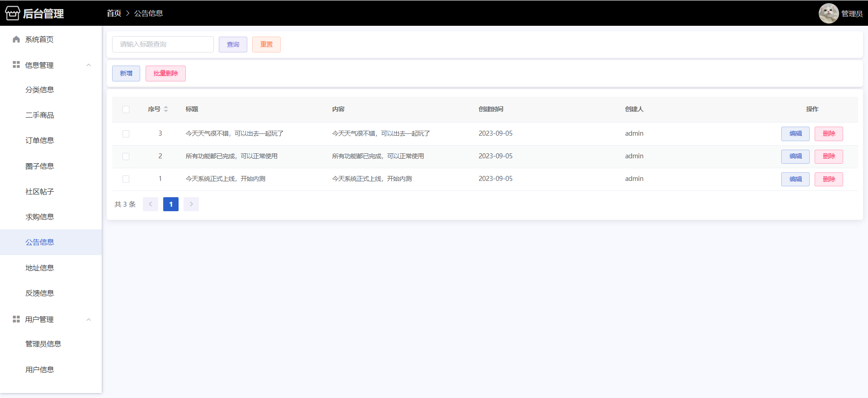Click 新增 to add an announcement
868x398 pixels.
[x=126, y=73]
